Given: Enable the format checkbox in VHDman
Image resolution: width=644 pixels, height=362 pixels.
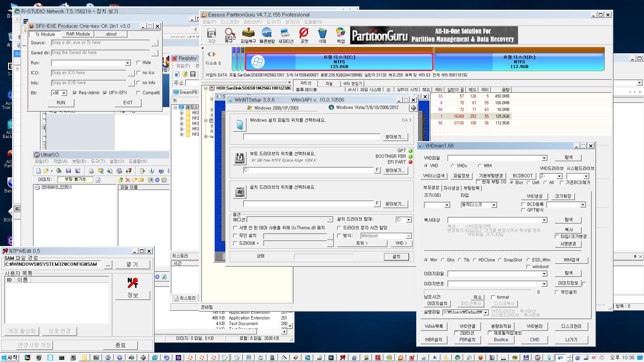Looking at the screenshot, I should tap(493, 297).
